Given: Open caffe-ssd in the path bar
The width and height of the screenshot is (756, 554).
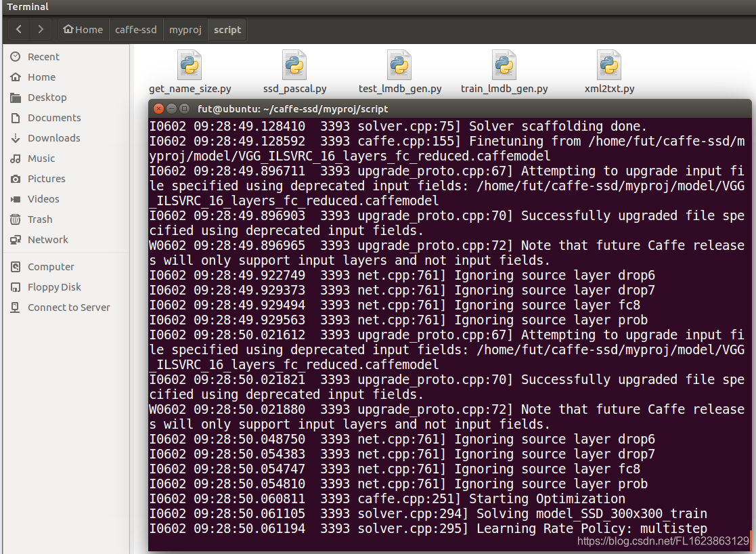Looking at the screenshot, I should pos(136,30).
